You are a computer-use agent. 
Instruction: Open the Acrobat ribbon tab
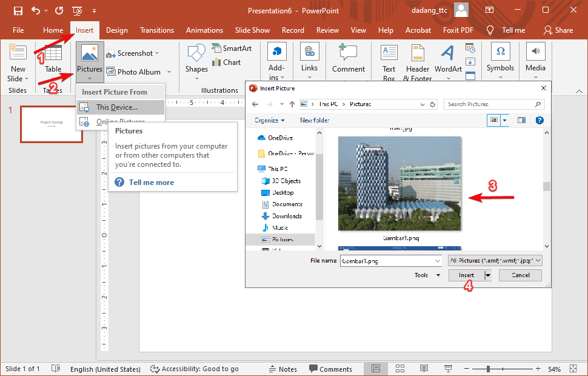point(418,30)
